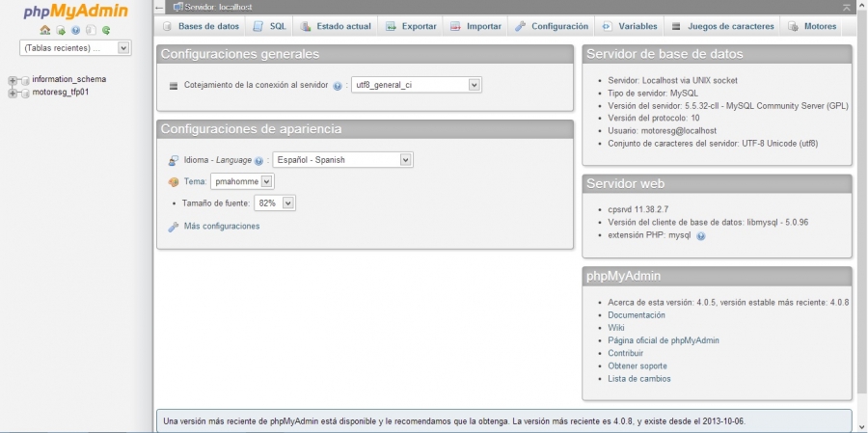Screen dimensions: 868x433
Task: Open the 82% font size dropdown
Action: [275, 203]
